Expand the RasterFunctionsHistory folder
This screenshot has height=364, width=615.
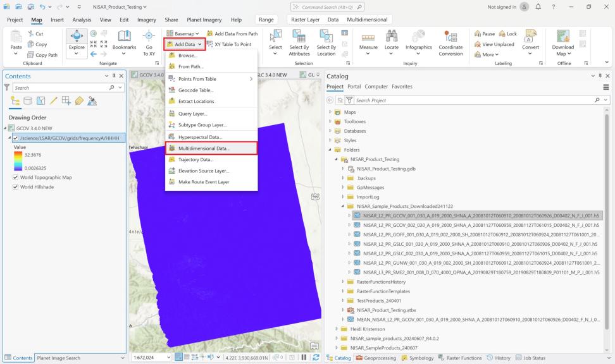[343, 282]
